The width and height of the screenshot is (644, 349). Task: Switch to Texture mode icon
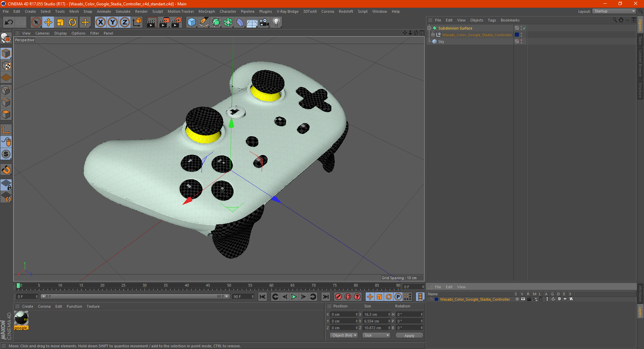tap(6, 66)
